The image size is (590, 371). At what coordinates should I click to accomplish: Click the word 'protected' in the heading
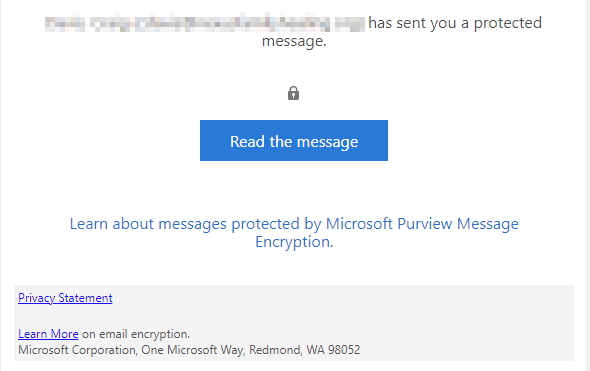coord(508,23)
